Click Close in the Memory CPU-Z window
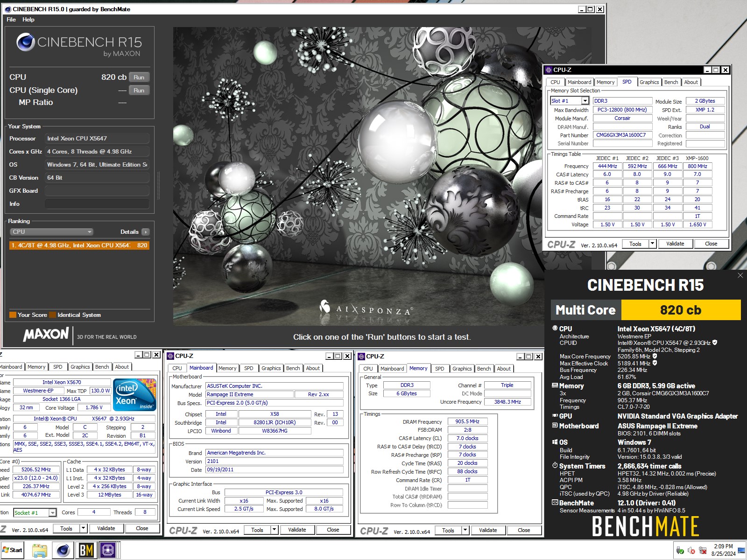The width and height of the screenshot is (747, 560). 524,530
